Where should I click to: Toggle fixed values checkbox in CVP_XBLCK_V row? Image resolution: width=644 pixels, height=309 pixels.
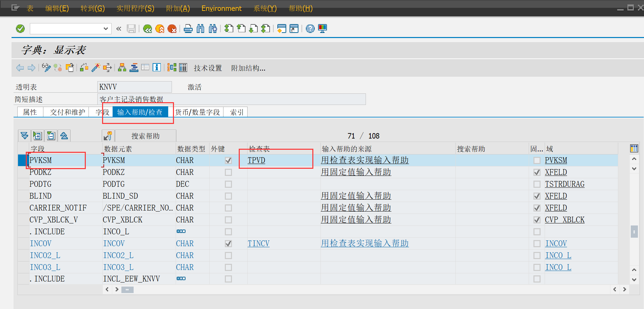click(537, 220)
